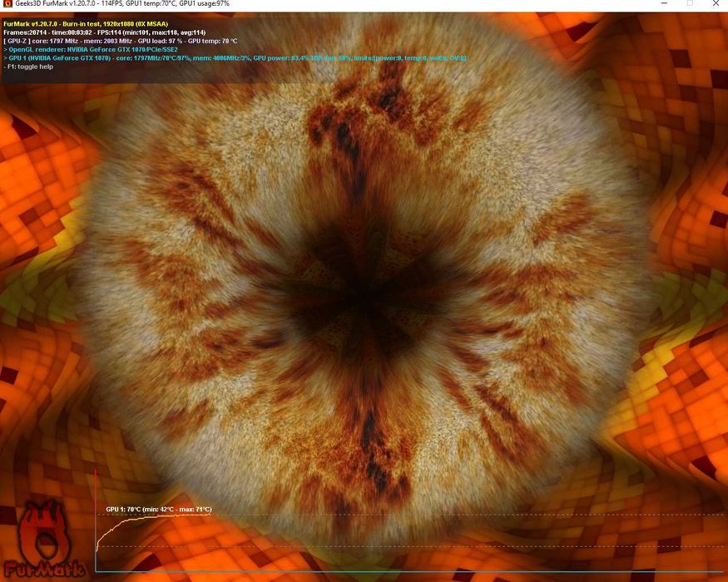Minimize the FurMark window
The width and height of the screenshot is (728, 582).
(x=665, y=3)
